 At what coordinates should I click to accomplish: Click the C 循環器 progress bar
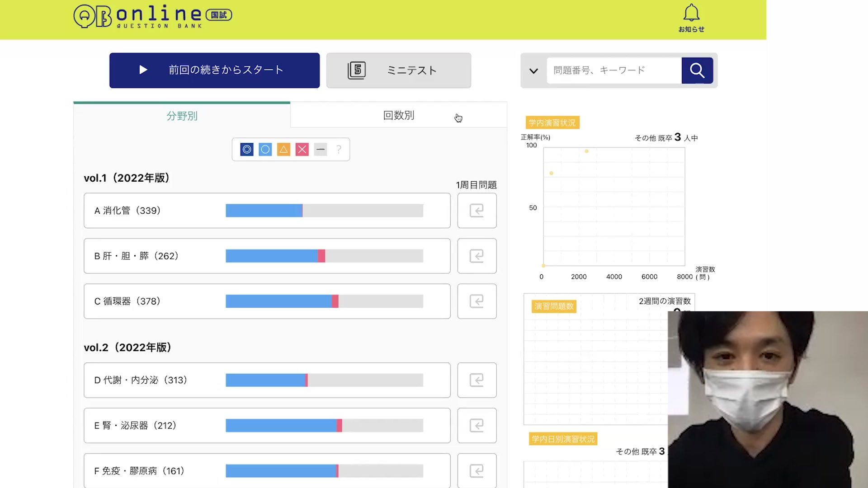click(x=324, y=301)
